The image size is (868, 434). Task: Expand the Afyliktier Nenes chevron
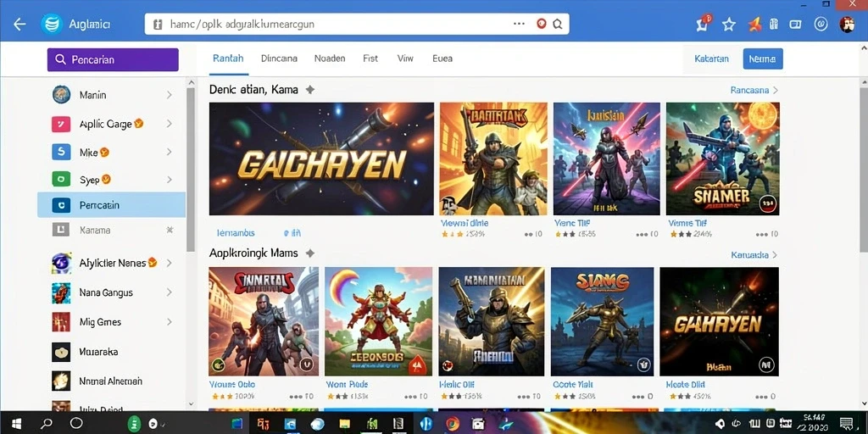click(169, 263)
